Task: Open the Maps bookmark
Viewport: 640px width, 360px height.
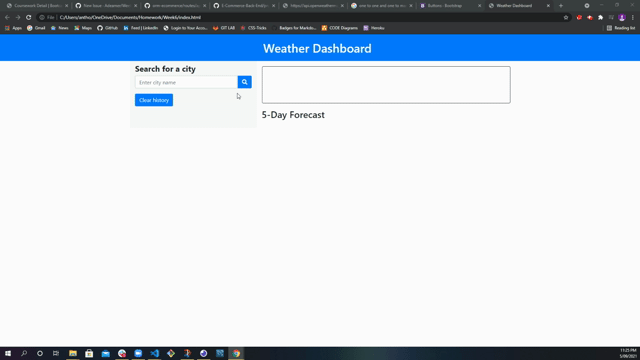Action: coord(82,28)
